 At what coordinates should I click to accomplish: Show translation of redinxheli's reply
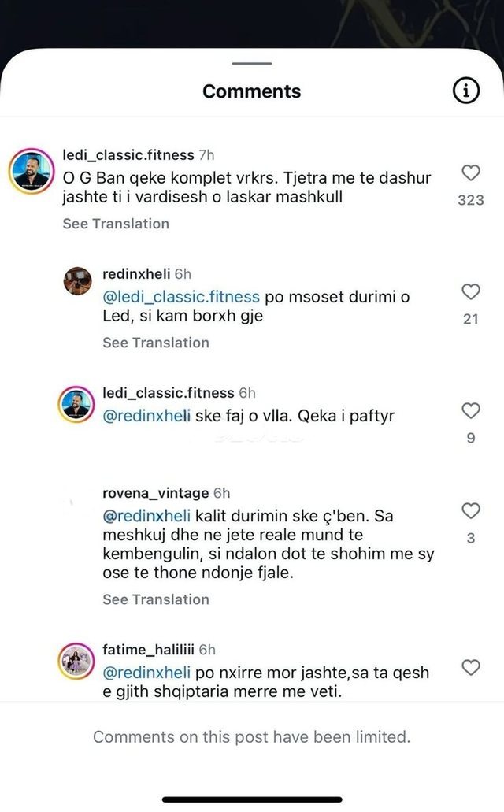(155, 343)
